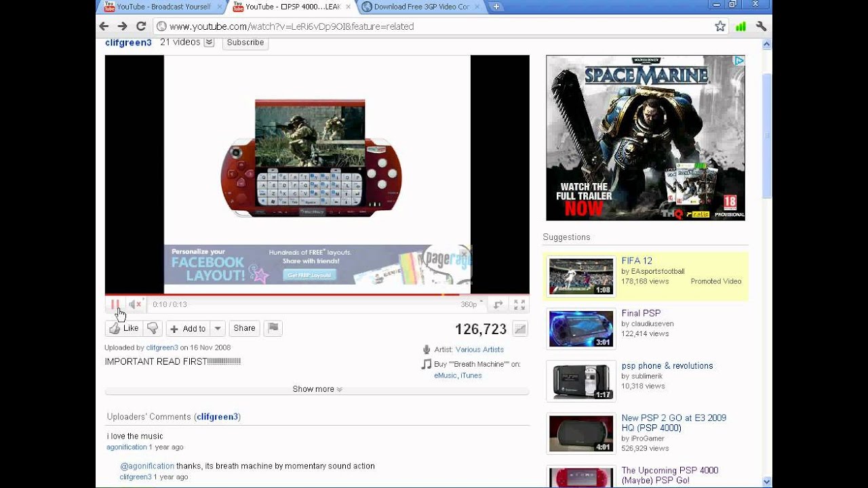Select the PSP 4000 LEAK tab
The height and width of the screenshot is (488, 868).
coord(292,7)
